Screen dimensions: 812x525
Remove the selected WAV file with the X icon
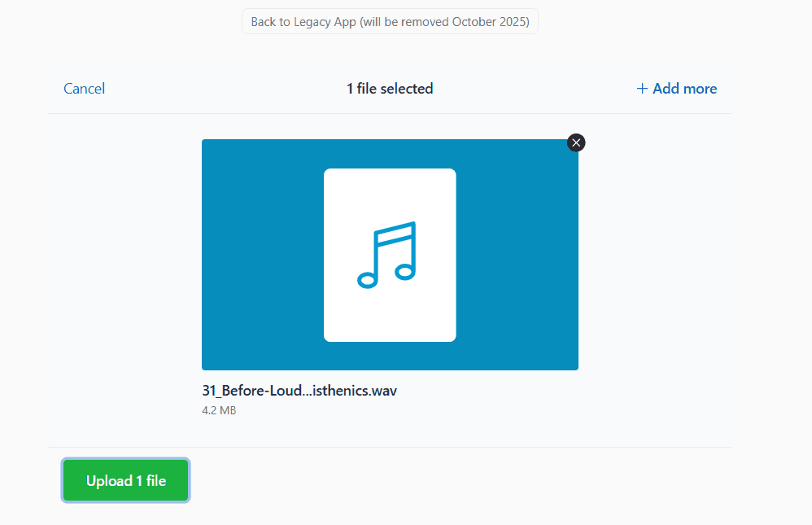(x=576, y=143)
